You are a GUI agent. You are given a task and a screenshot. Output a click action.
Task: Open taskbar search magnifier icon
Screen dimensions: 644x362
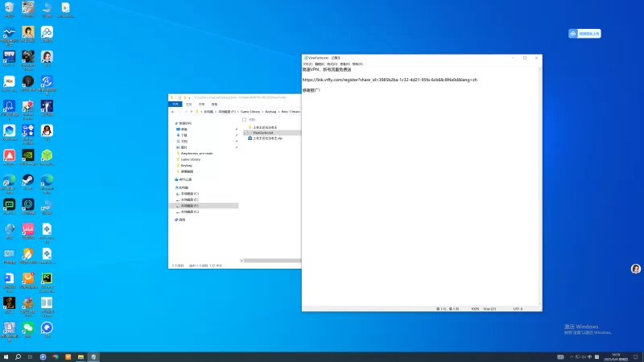click(19, 356)
